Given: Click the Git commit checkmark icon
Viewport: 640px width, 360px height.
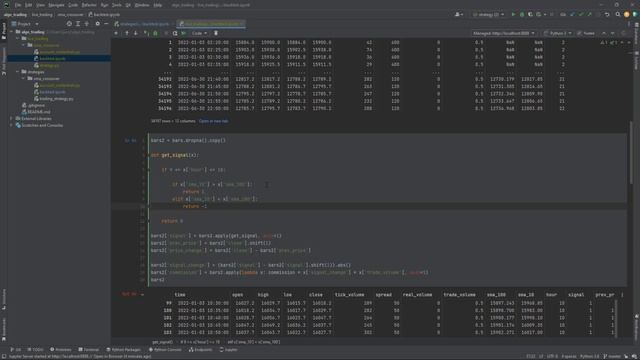Looking at the screenshot, I should 581,14.
